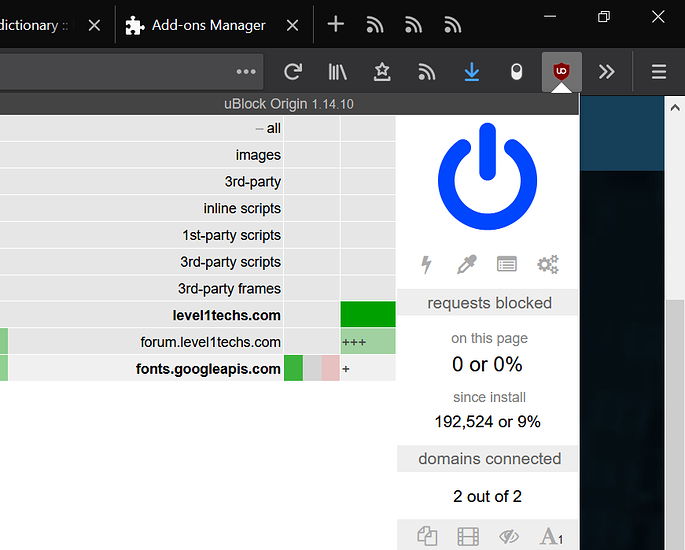The image size is (685, 550).
Task: Open the uBlock request logger
Action: pos(507,264)
